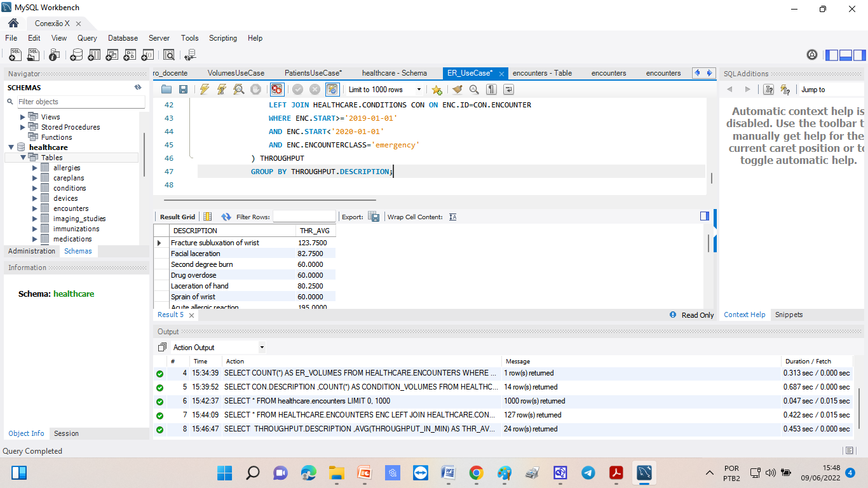Open the object inspector icon

coord(55,55)
